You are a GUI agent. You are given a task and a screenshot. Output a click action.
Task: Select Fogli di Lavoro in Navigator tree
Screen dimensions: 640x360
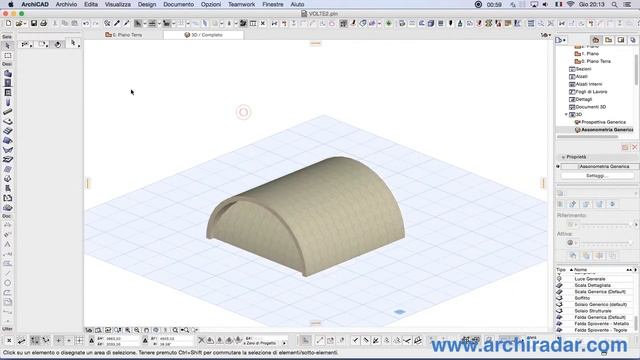(x=591, y=92)
